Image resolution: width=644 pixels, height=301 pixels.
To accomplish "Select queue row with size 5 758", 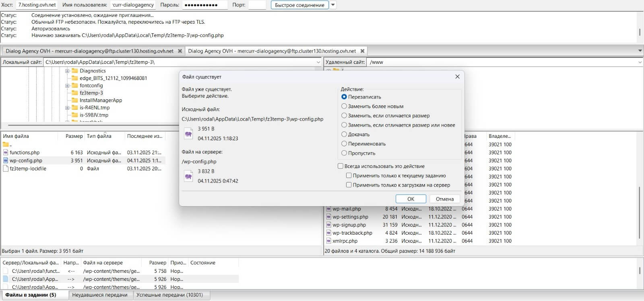I will pos(120,271).
